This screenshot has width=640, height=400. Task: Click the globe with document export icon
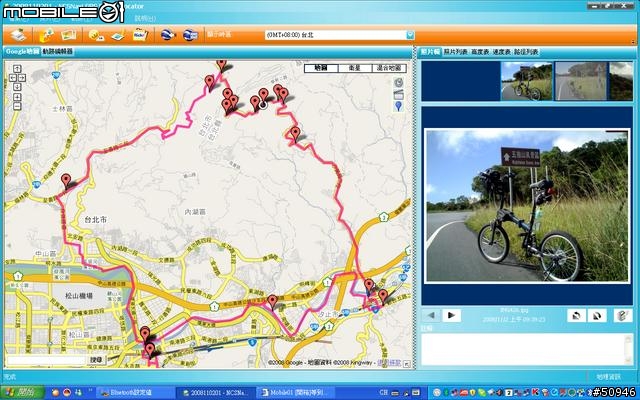coord(190,35)
